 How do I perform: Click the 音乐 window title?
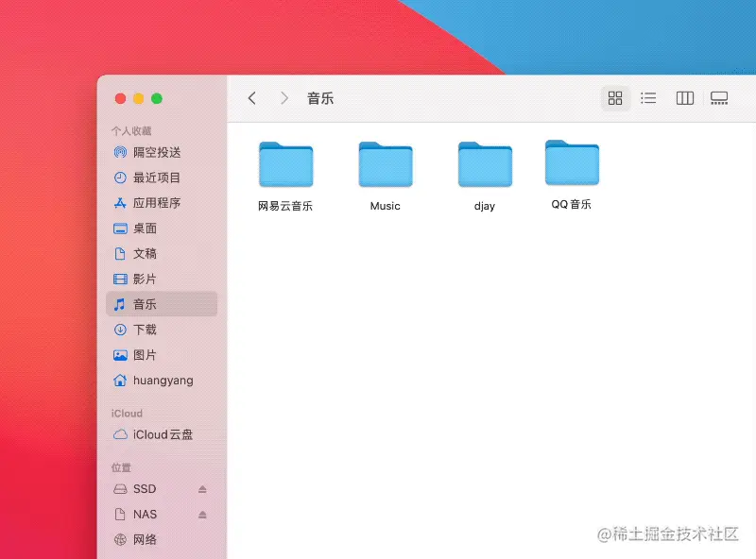coord(320,99)
